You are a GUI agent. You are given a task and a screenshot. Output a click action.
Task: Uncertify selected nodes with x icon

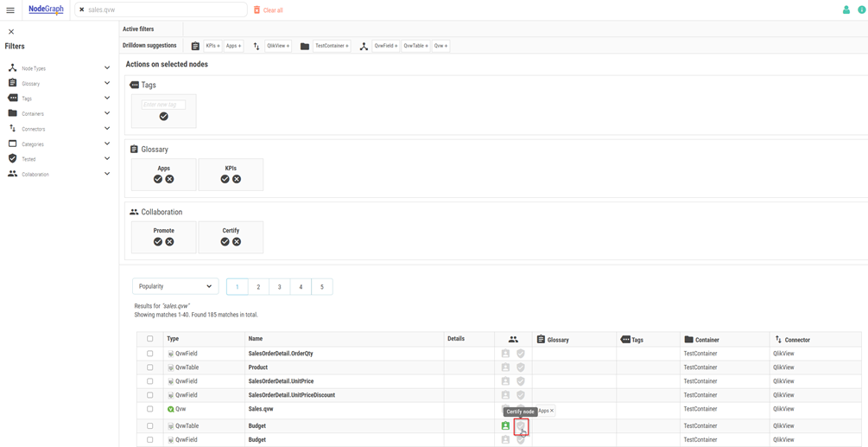point(237,241)
